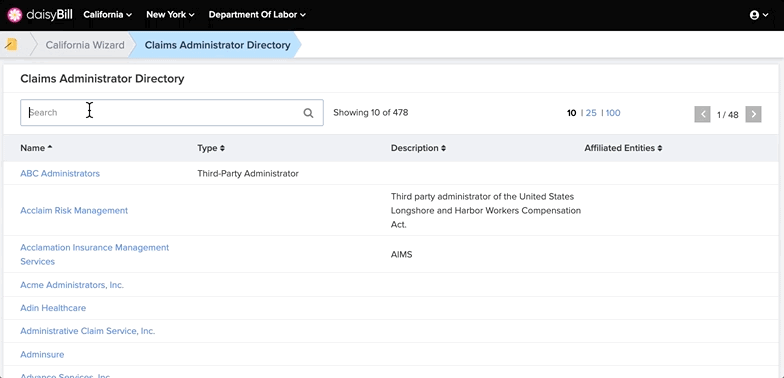Click the magnifying glass search icon
784x378 pixels.
pos(308,113)
